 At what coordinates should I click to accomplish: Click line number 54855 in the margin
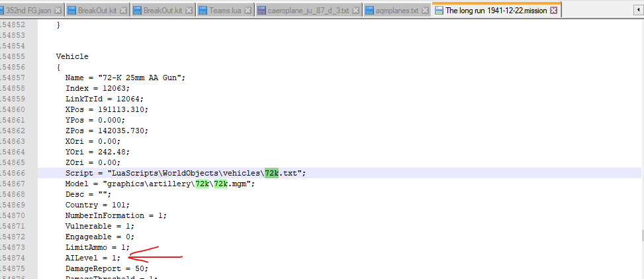13,56
